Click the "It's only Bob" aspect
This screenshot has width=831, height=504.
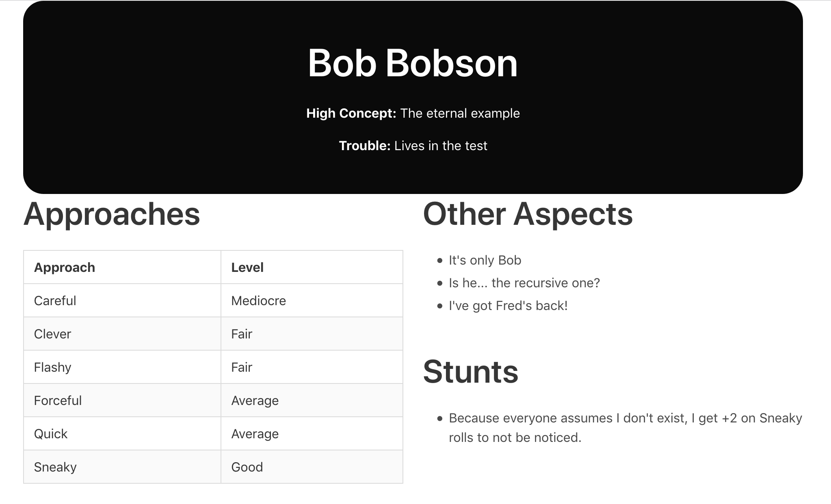tap(485, 260)
